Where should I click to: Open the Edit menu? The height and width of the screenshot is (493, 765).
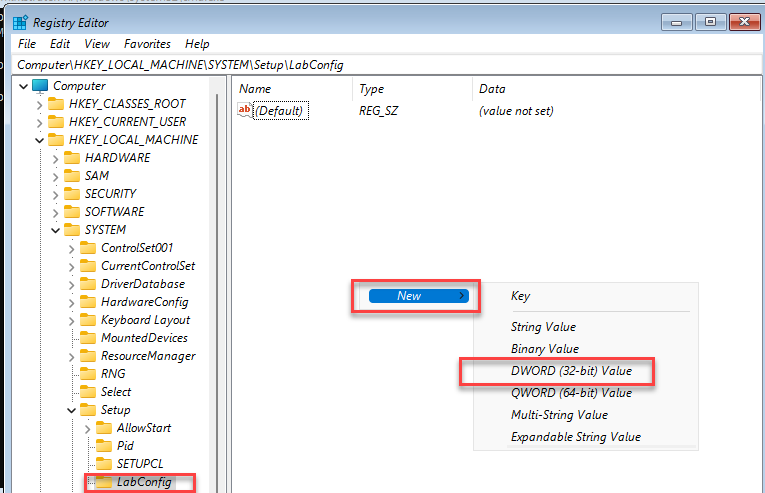click(60, 44)
